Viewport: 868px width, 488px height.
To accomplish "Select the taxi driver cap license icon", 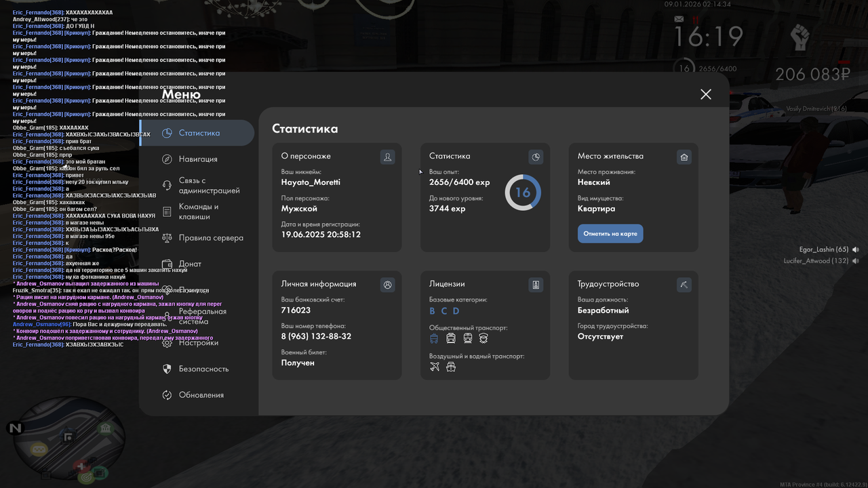I will click(x=484, y=338).
